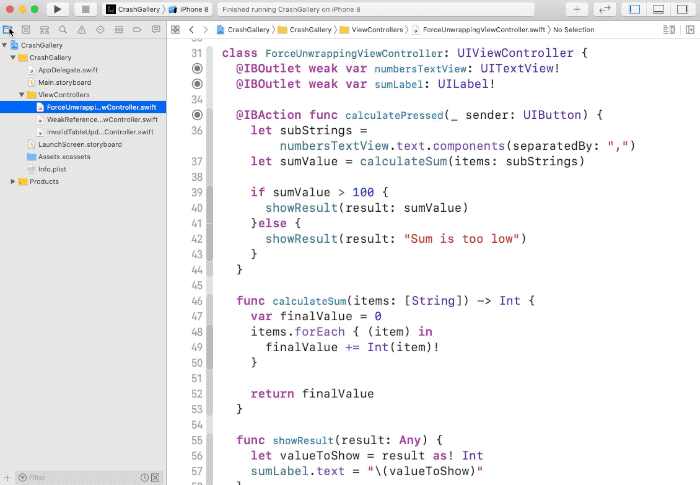
Task: Click the Stop button in the toolbar
Action: click(x=85, y=9)
